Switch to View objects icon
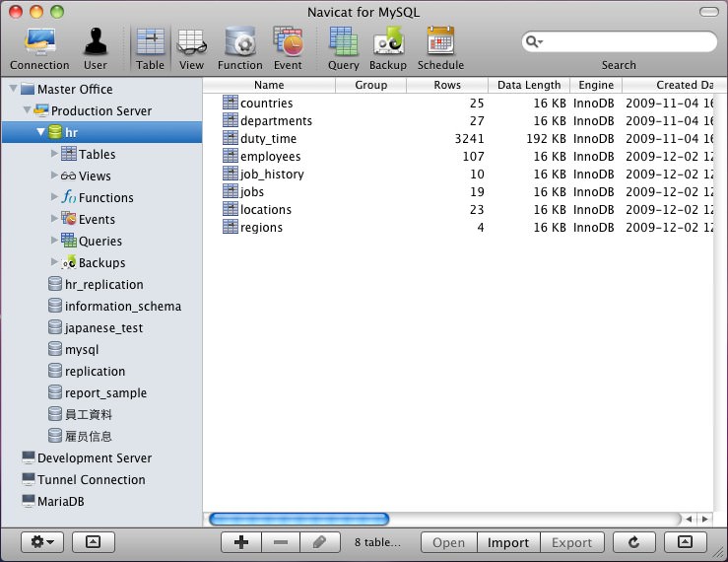728x562 pixels. coord(191,48)
